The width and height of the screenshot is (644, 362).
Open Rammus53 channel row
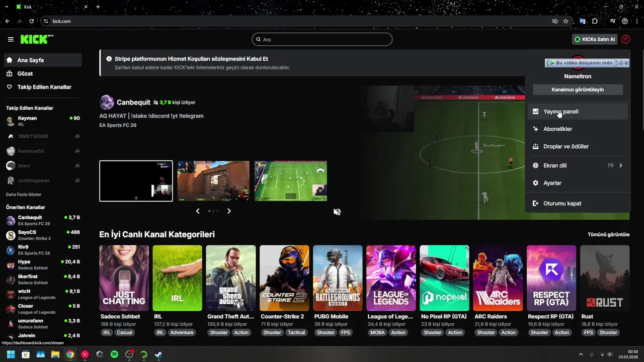pos(43,151)
